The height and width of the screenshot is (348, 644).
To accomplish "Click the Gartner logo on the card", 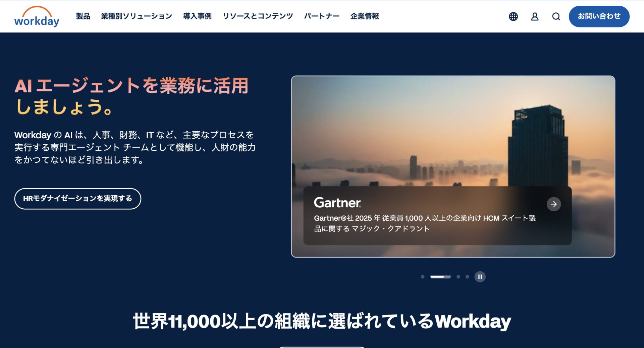I will click(337, 203).
